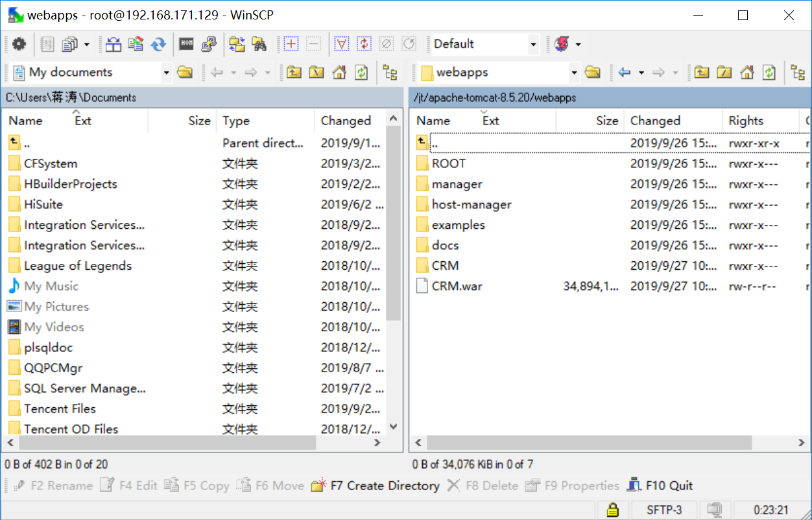812x520 pixels.
Task: Toggle the Synchronize Browsing icon
Action: click(237, 44)
